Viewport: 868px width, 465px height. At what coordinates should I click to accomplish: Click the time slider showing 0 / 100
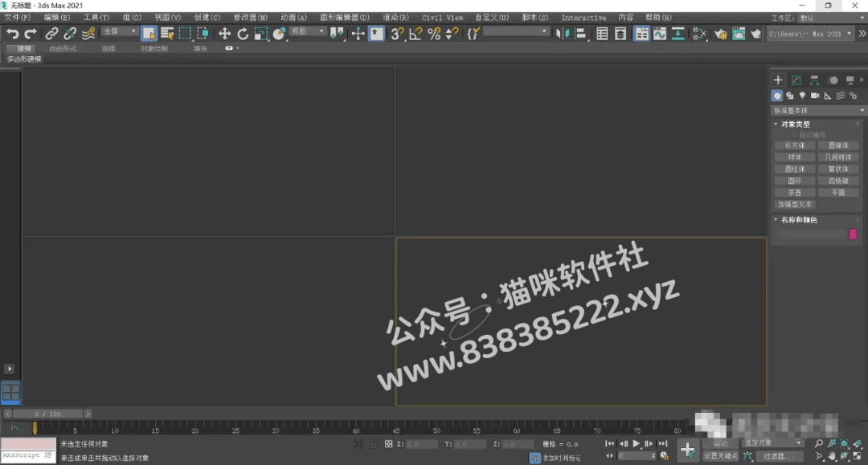point(47,414)
